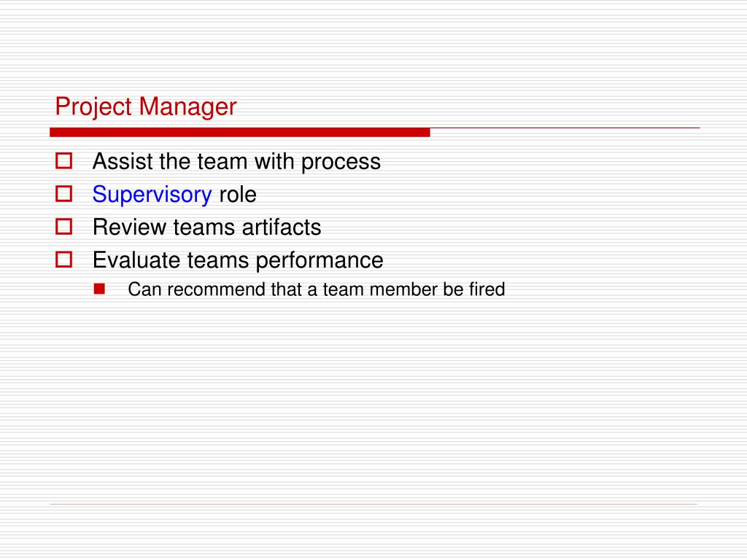Click the thick red bar under title

click(239, 133)
